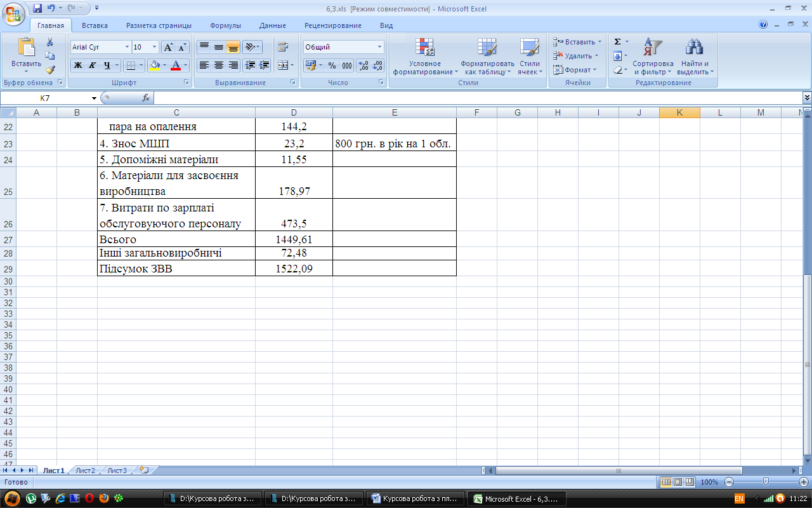Switch to Курсова робота Word taskbar item
Image resolution: width=812 pixels, height=508 pixels.
(x=417, y=498)
